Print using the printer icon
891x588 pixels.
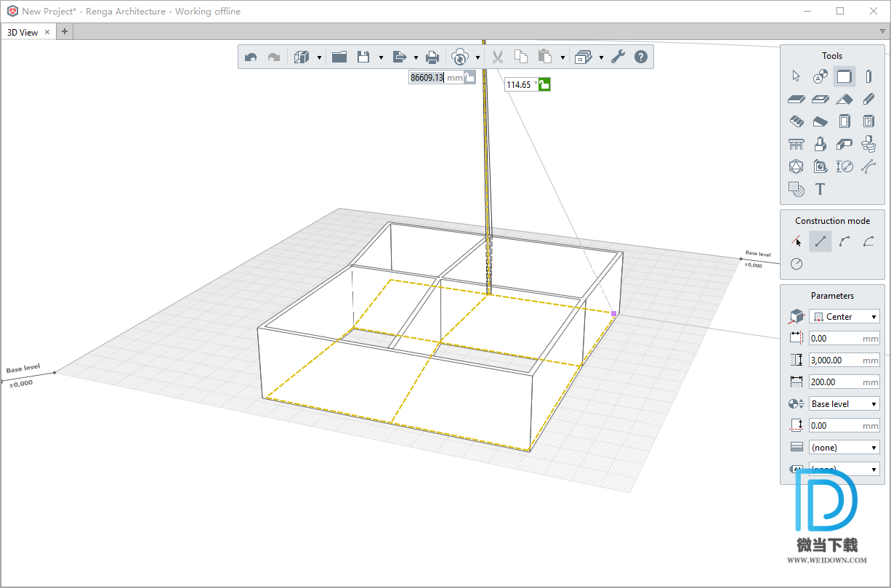click(x=432, y=57)
